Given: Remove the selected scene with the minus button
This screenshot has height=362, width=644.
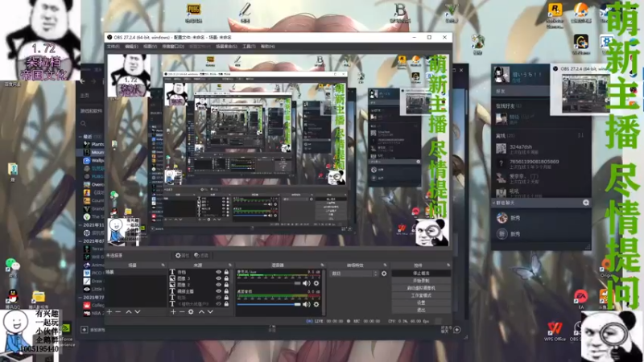Looking at the screenshot, I should (118, 312).
